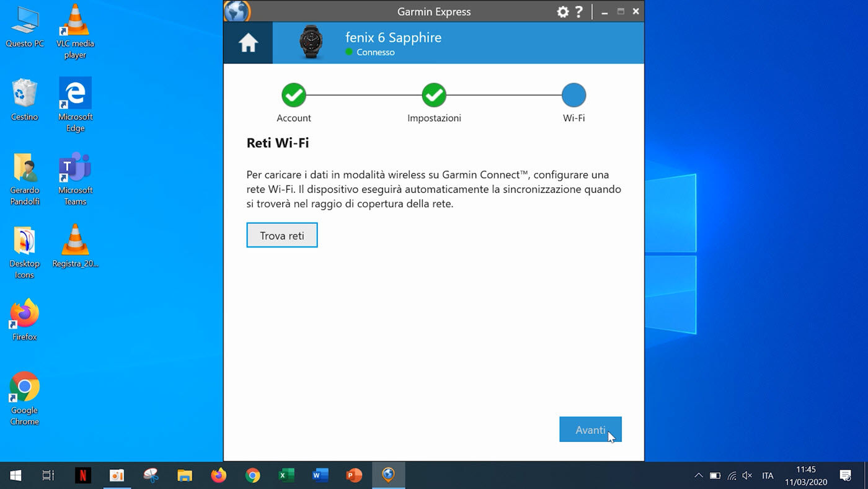
Task: Open the Windows Start menu
Action: tap(16, 475)
